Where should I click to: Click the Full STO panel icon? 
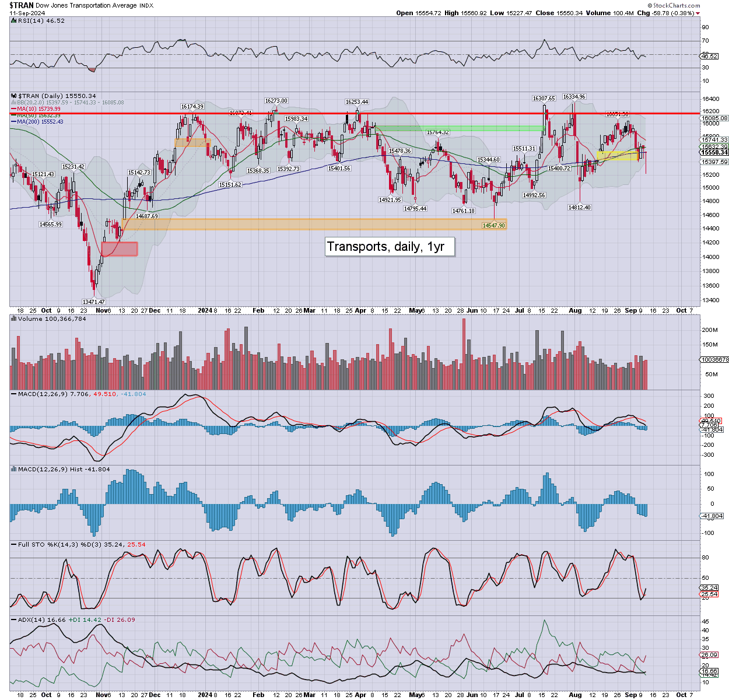click(14, 545)
